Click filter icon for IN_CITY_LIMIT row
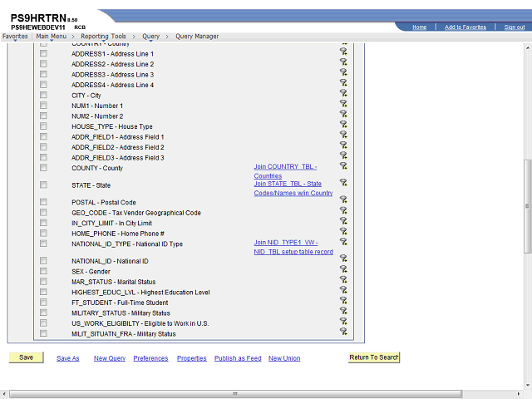The image size is (532, 399). point(343,220)
